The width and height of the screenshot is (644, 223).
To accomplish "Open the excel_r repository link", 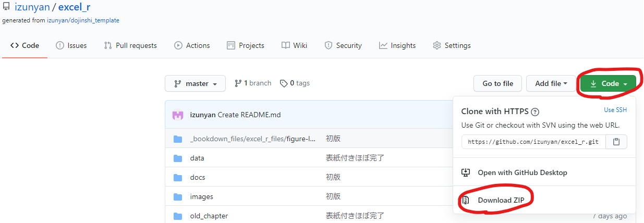I will [75, 8].
